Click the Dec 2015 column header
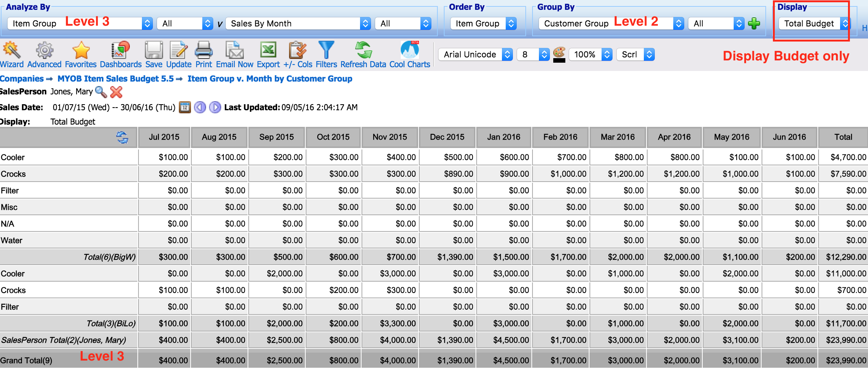This screenshot has width=868, height=370. [447, 137]
